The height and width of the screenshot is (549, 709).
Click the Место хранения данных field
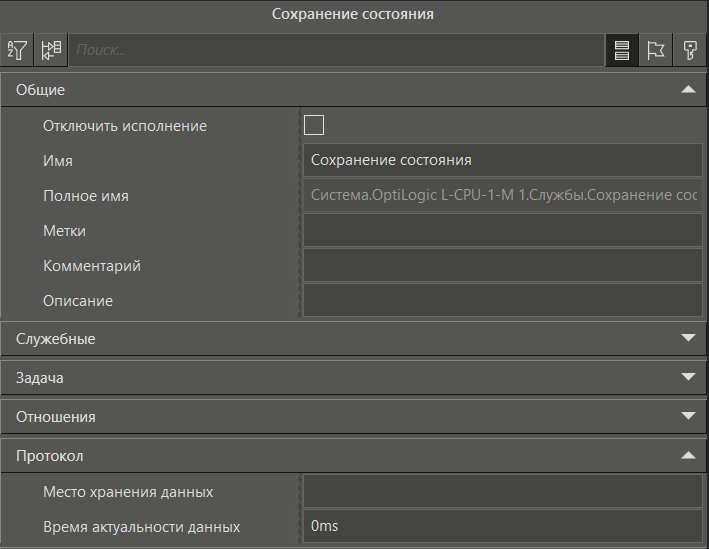tap(502, 491)
